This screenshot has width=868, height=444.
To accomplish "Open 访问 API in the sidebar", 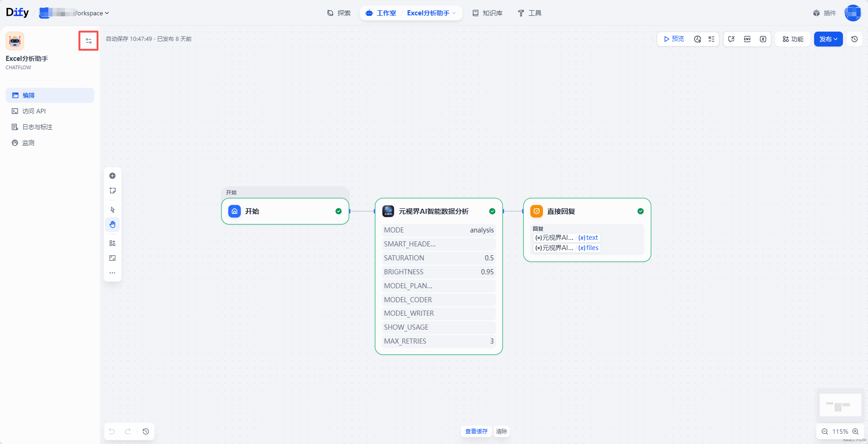I will pyautogui.click(x=50, y=111).
